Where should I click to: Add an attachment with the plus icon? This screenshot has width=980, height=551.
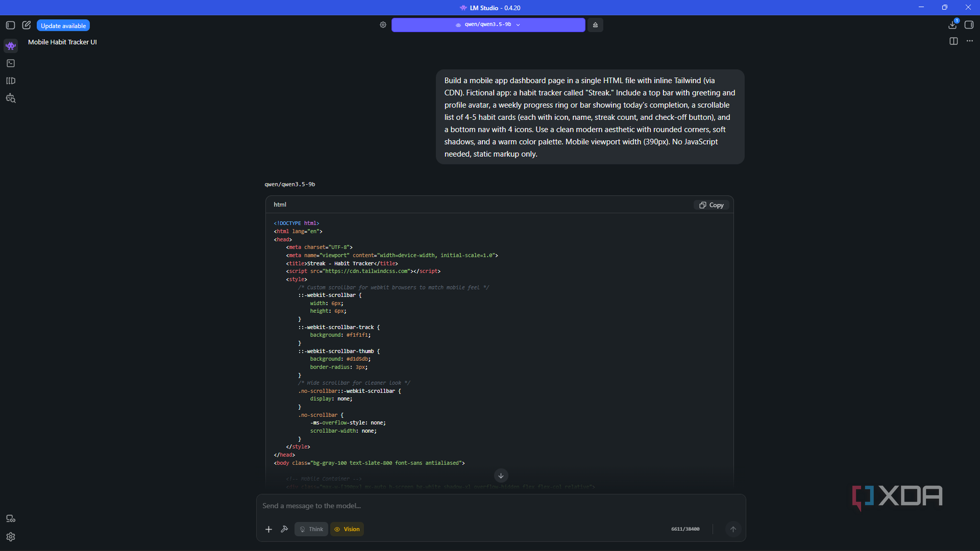[x=268, y=529]
